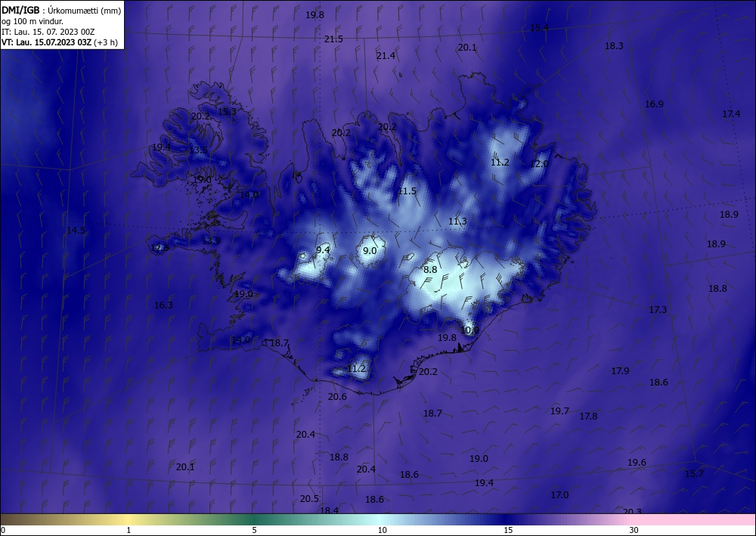Click the '13.9' value label
Screen dimensions: 756x536
point(211,240)
